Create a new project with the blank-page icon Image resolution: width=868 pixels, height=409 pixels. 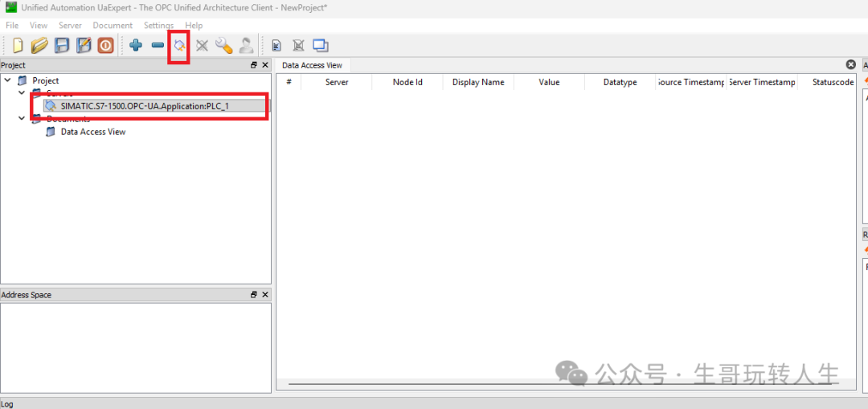[18, 45]
